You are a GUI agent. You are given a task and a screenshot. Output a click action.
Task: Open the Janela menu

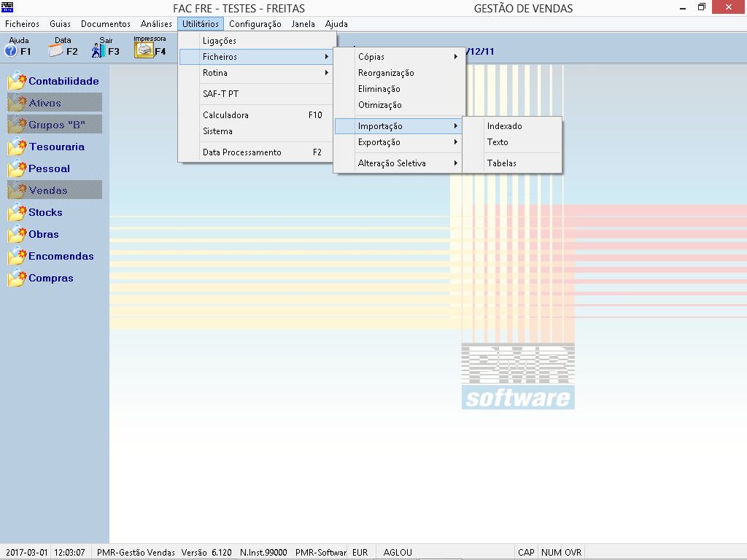(303, 24)
